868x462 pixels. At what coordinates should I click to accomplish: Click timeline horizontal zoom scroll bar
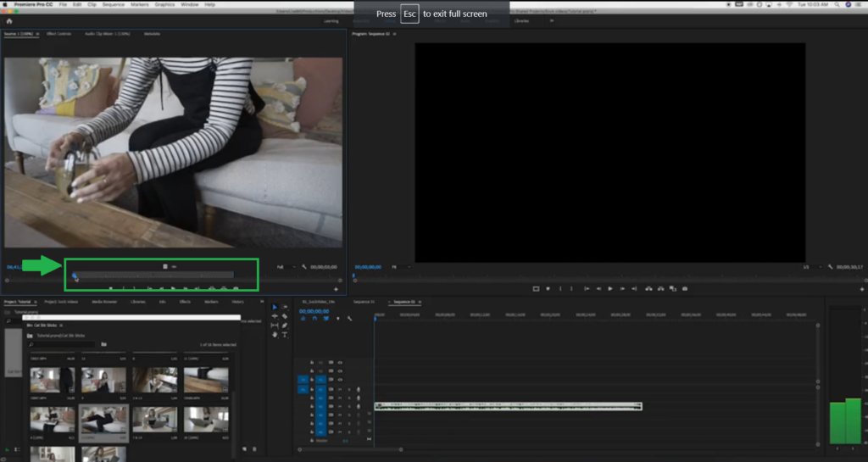350,449
